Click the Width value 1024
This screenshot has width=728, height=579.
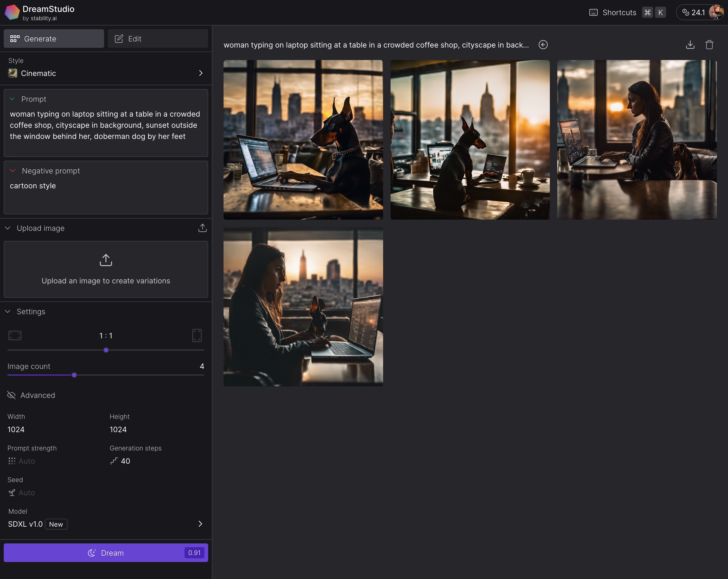point(16,429)
